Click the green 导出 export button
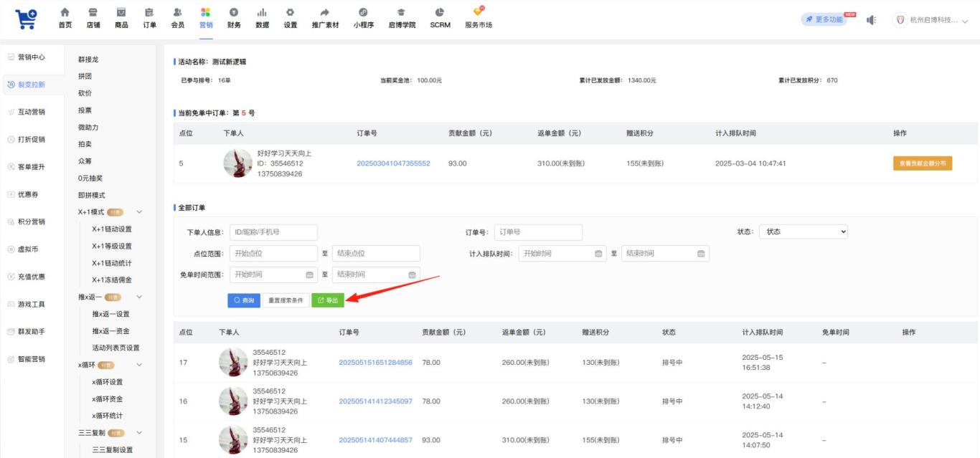 coord(328,300)
